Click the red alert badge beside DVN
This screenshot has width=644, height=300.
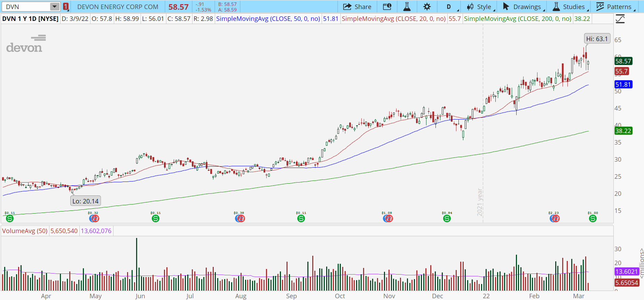(66, 7)
